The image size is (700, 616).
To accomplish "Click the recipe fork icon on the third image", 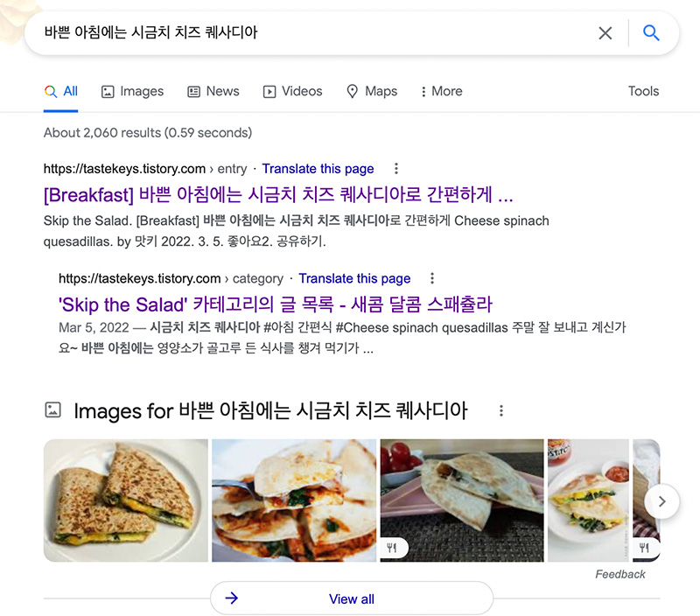I will [x=392, y=548].
